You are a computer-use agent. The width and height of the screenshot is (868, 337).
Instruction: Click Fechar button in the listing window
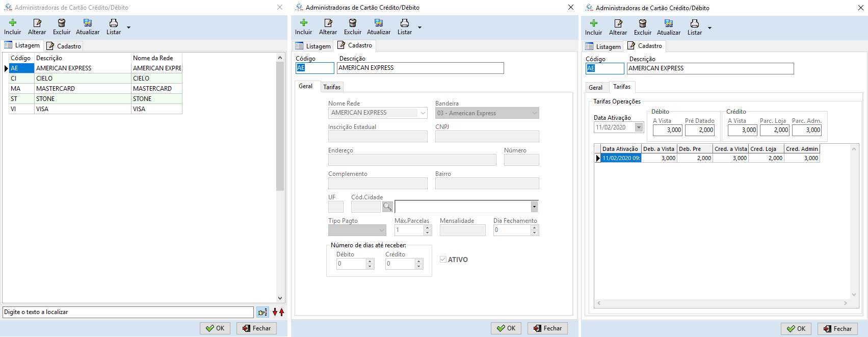pos(257,328)
